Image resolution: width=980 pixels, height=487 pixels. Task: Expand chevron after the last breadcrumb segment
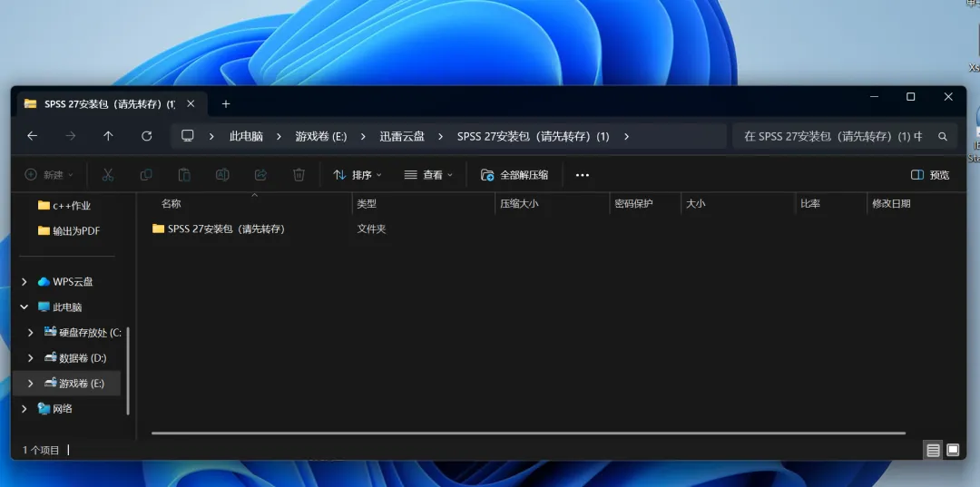coord(626,136)
